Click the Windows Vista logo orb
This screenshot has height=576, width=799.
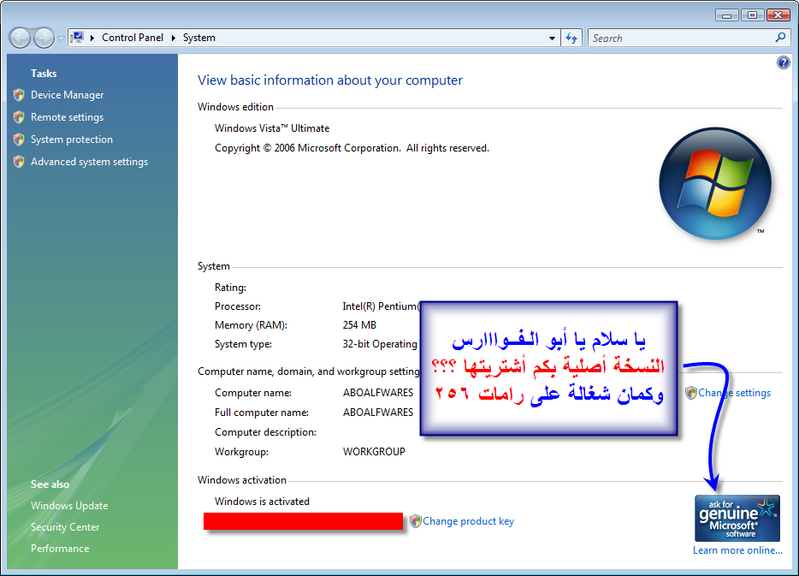715,184
